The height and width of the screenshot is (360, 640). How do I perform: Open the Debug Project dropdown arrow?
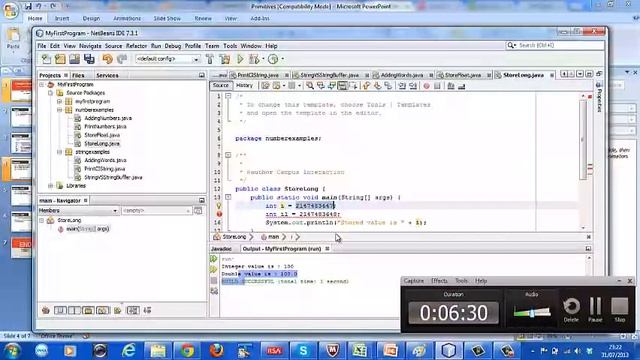[263, 59]
